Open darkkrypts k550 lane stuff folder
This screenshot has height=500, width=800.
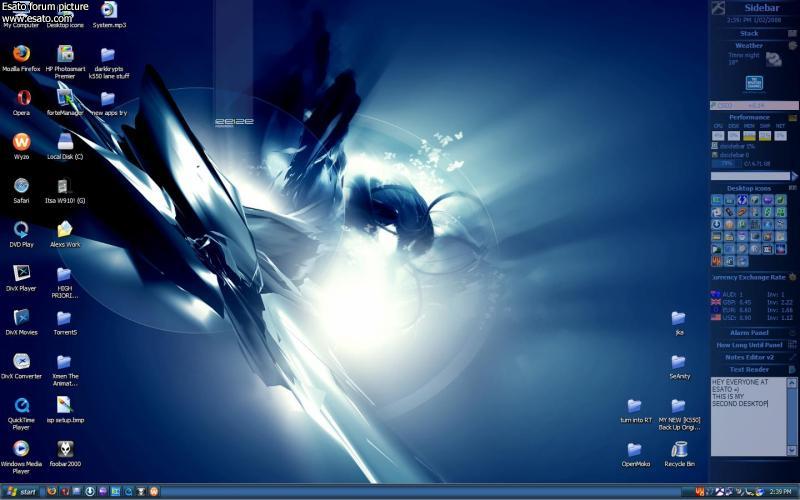click(x=109, y=62)
